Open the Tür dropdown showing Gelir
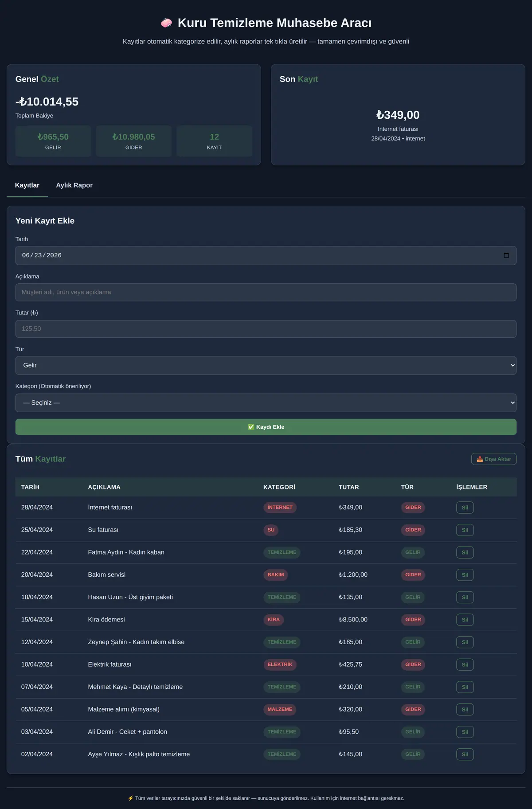Viewport: 532px width, 809px height. click(266, 365)
